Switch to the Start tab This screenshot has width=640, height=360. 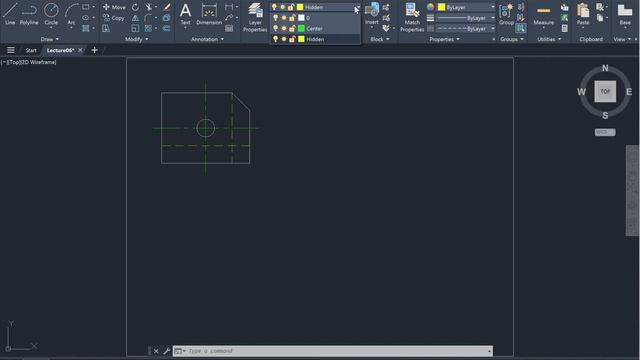(31, 50)
